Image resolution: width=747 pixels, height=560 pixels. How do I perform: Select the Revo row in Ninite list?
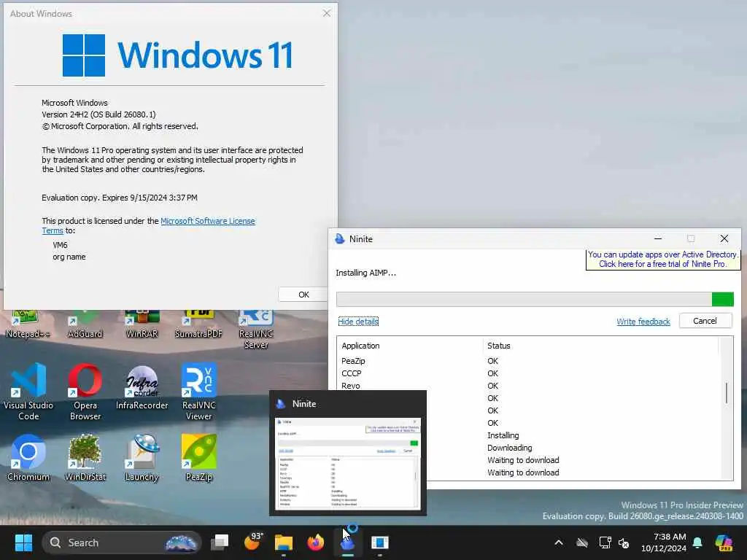click(529, 386)
